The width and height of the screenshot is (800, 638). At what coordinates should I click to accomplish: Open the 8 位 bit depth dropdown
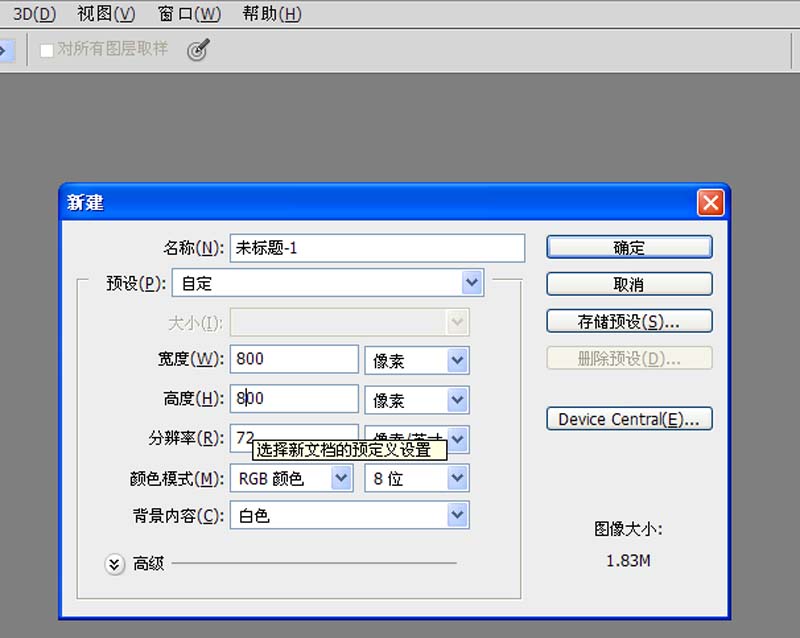coord(417,478)
